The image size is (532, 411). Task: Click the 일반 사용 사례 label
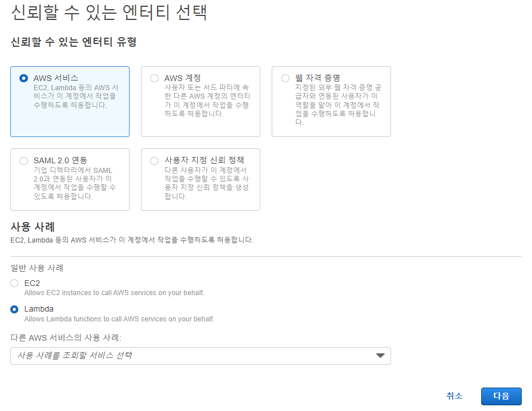37,268
